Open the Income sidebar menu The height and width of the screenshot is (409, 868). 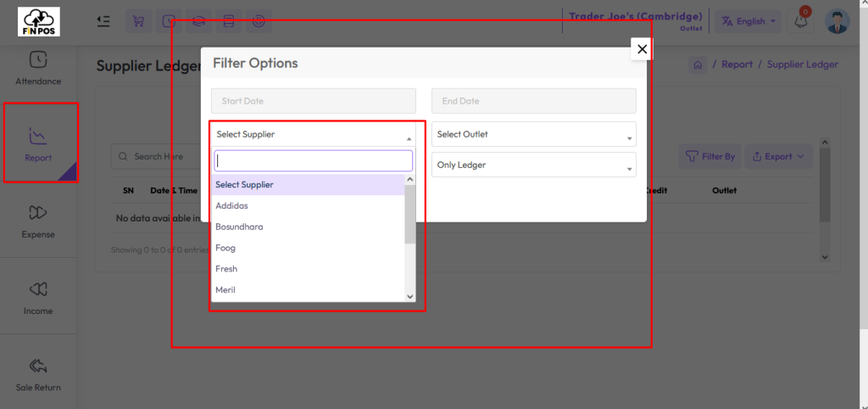(x=38, y=298)
